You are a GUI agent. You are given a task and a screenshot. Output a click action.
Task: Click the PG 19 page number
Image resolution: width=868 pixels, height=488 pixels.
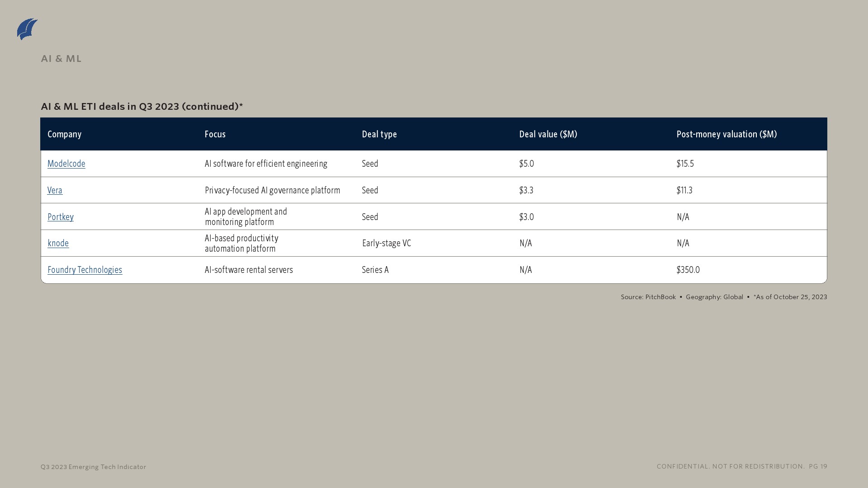coord(818,466)
